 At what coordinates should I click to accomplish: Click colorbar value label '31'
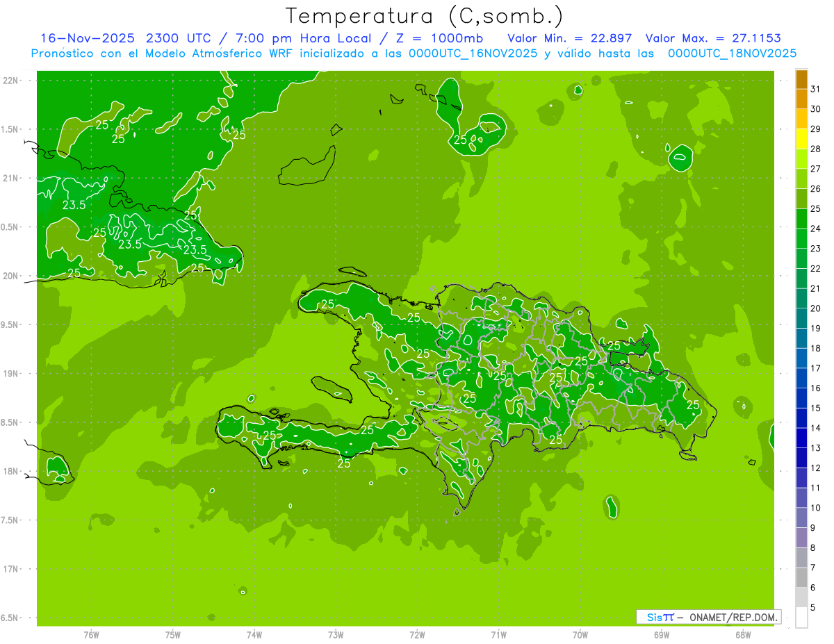[x=816, y=89]
